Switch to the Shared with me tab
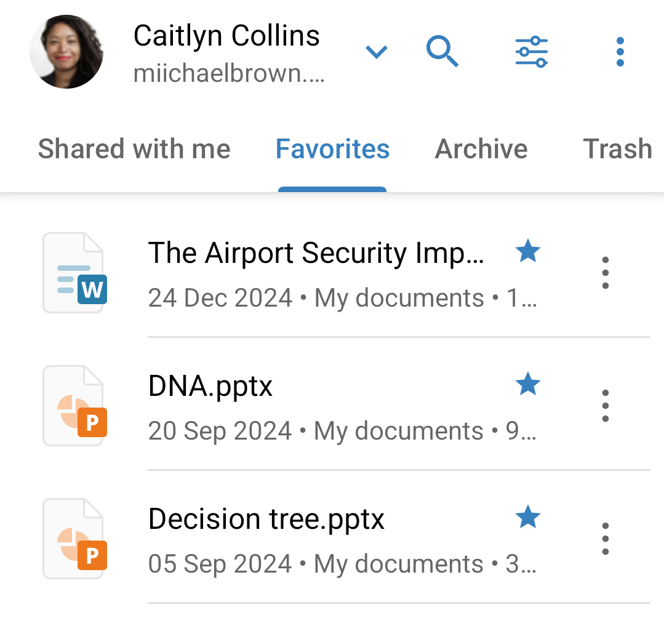664x644 pixels. click(134, 149)
